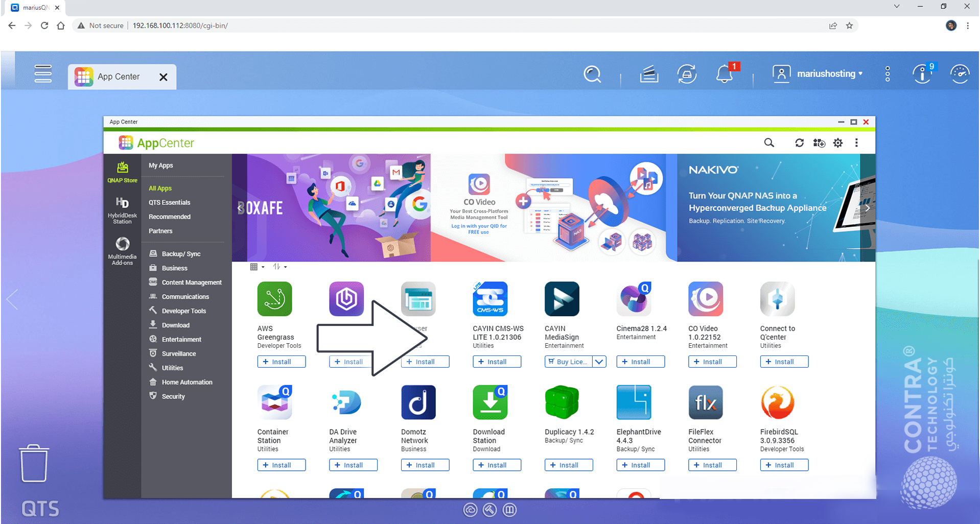
Task: Click the Download Station app icon
Action: click(x=490, y=402)
